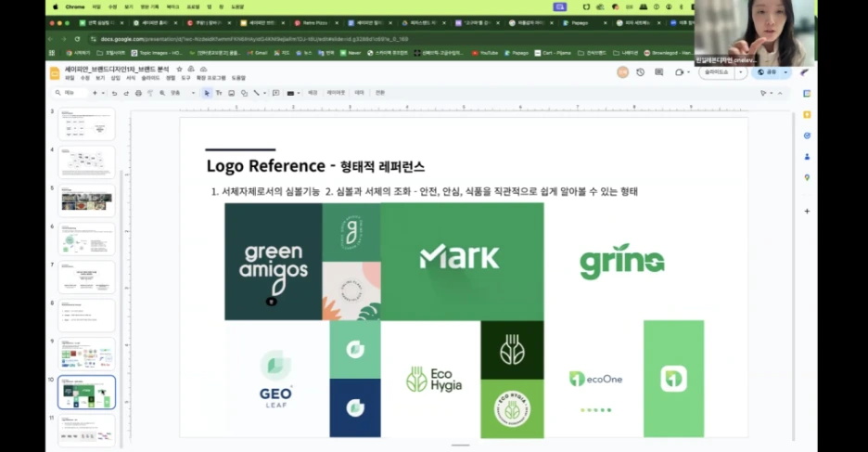The height and width of the screenshot is (452, 868).
Task: Click the cloud save status icon
Action: pos(203,70)
